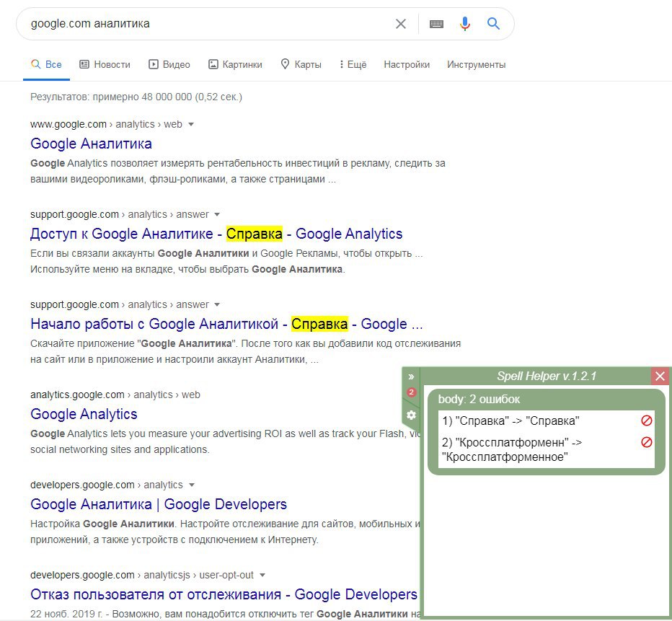
Task: Click the Spell Helper v.1.2.1 title
Action: [x=546, y=376]
